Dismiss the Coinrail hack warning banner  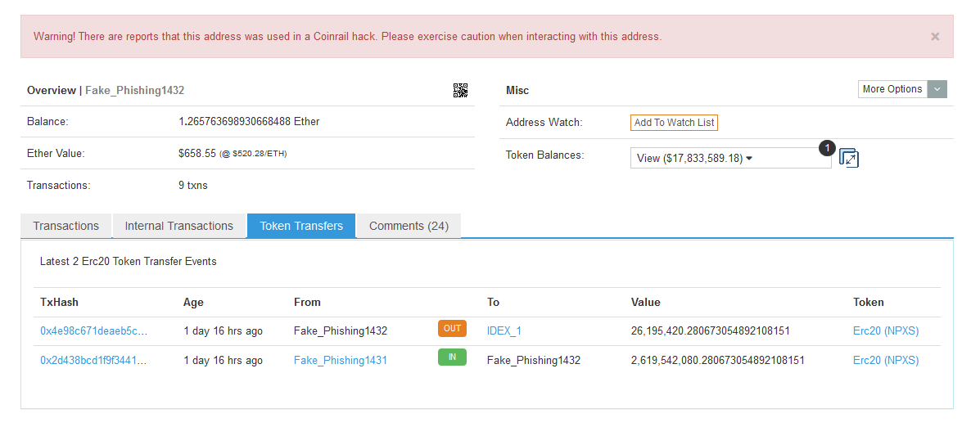click(x=935, y=37)
